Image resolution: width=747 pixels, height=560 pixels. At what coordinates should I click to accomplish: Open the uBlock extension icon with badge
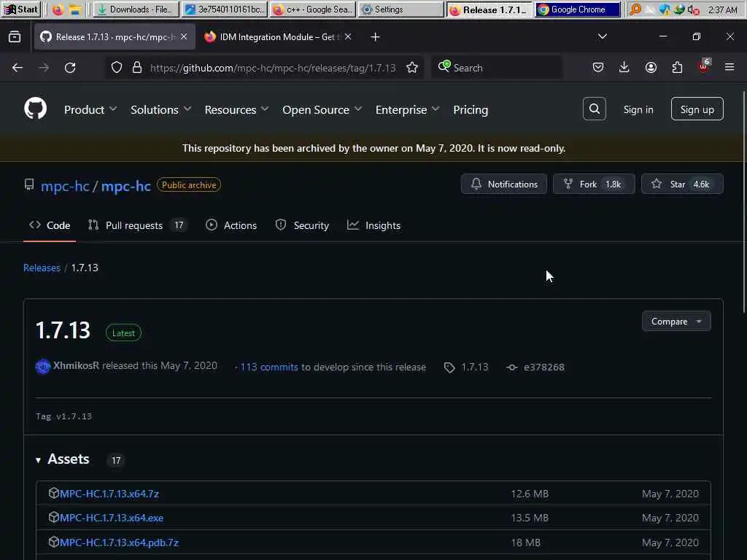coord(704,66)
